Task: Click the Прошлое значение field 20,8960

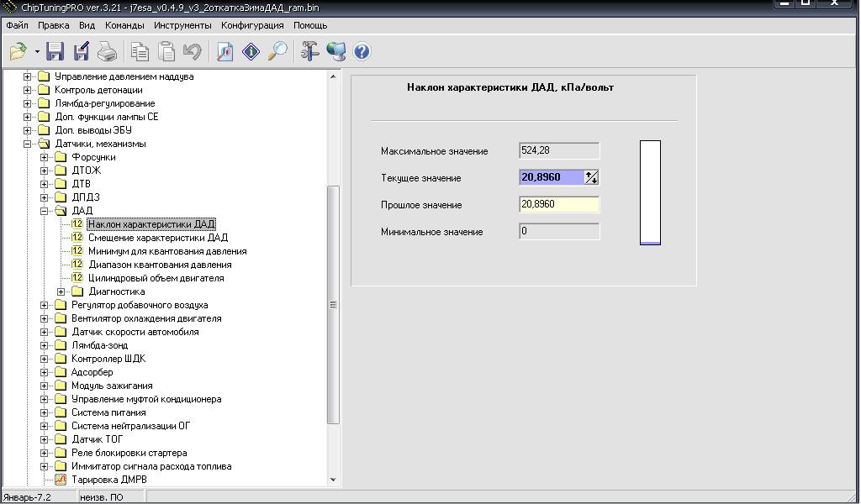Action: pos(559,204)
